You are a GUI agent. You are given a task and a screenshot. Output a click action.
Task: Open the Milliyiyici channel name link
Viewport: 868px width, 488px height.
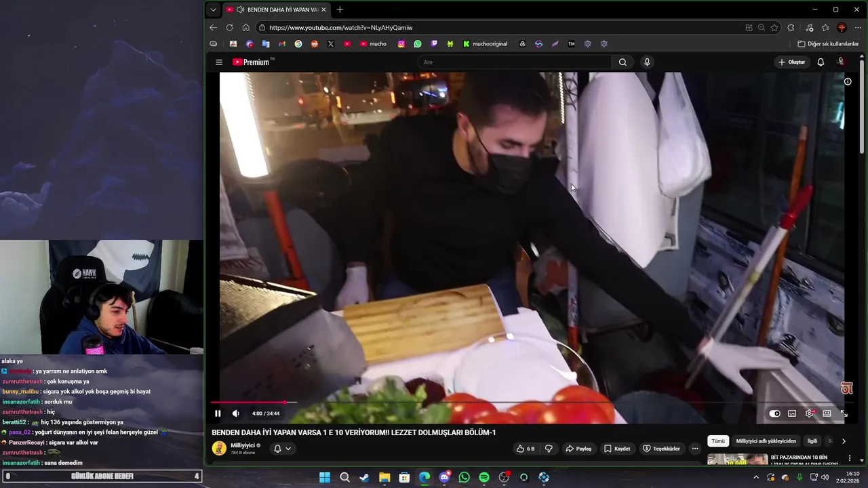point(243,445)
